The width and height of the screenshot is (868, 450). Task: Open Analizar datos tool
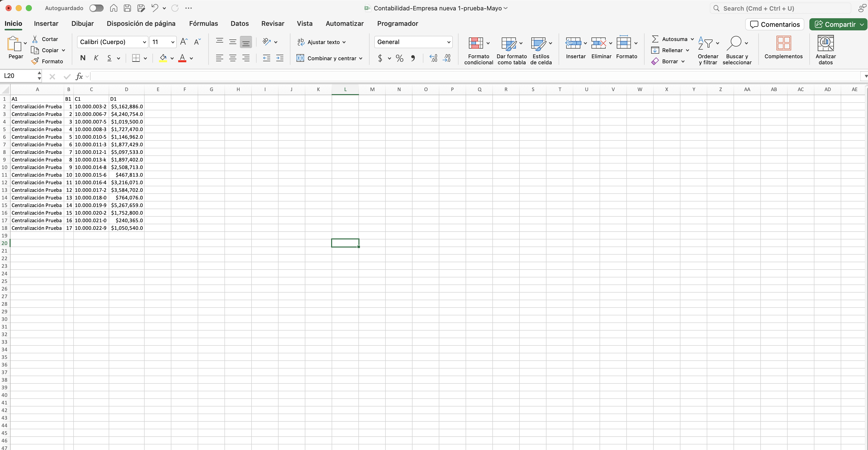point(825,44)
